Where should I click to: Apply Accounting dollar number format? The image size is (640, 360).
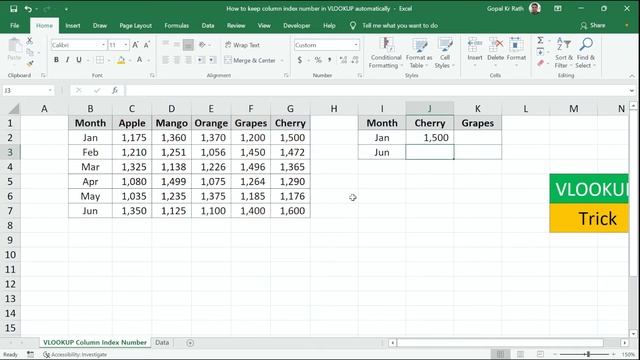[x=300, y=60]
